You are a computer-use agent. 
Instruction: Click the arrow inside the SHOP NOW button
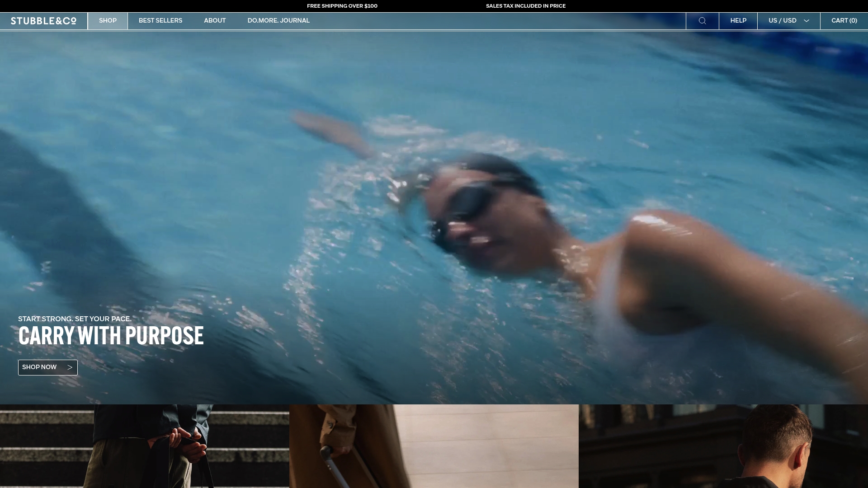70,367
